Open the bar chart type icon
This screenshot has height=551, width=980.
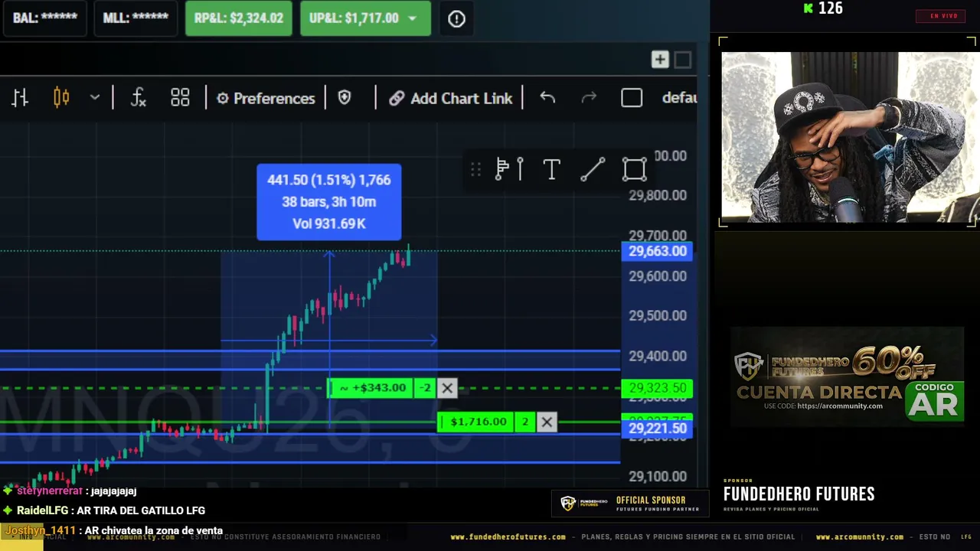tap(20, 98)
